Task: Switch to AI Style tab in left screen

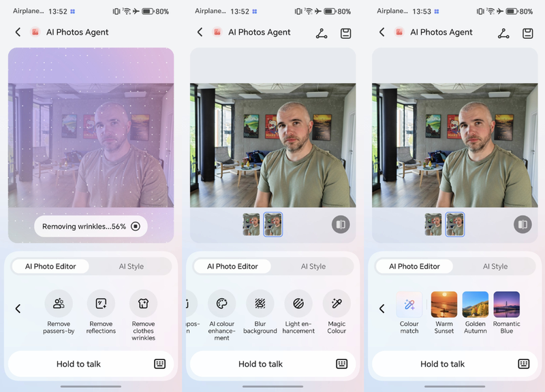Action: click(131, 266)
